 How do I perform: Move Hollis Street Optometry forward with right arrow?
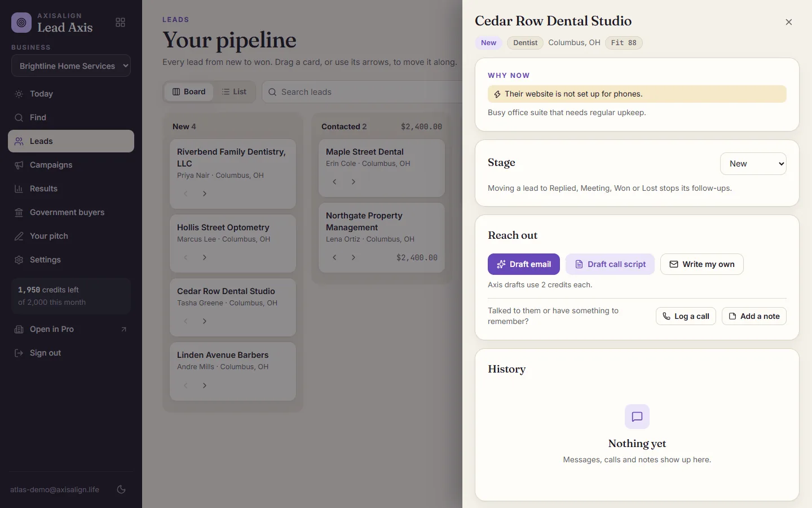[x=205, y=257]
